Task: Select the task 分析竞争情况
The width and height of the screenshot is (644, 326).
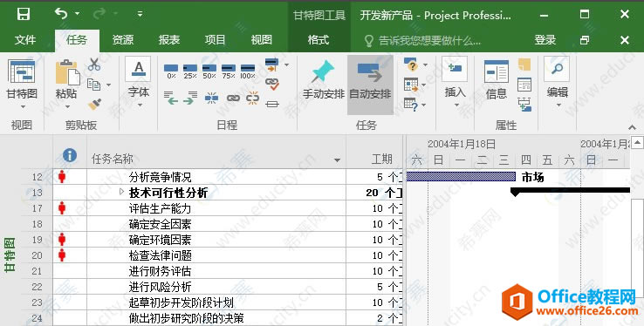Action: (x=160, y=177)
